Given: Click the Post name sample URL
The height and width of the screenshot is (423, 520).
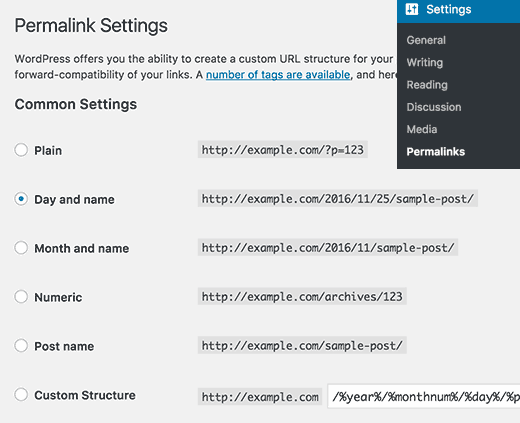Looking at the screenshot, I should 302,345.
